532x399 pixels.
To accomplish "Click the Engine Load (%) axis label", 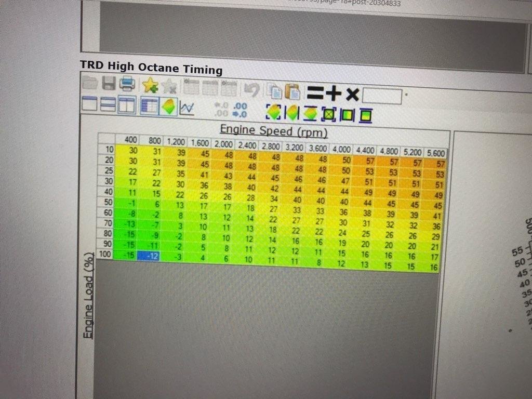I will [x=88, y=295].
